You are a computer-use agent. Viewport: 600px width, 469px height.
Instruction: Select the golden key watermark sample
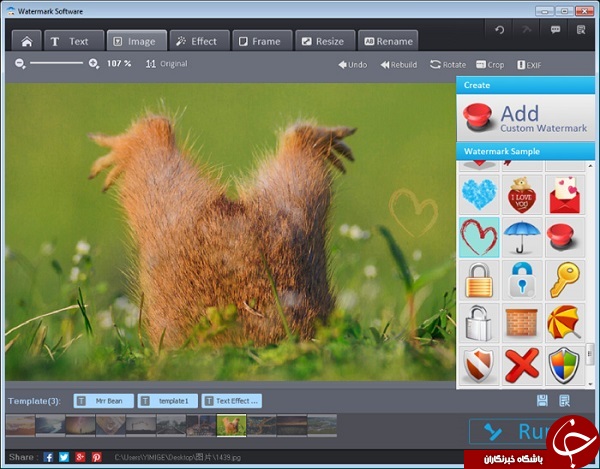click(x=565, y=280)
